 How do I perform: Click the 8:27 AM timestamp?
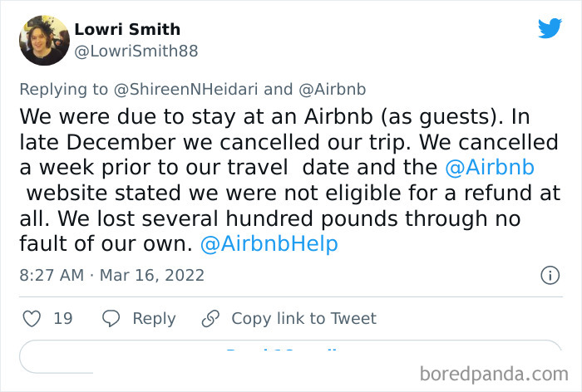click(x=52, y=275)
